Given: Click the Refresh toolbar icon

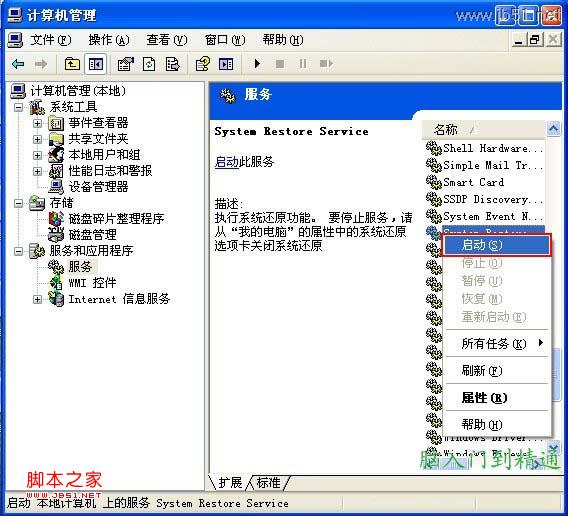Looking at the screenshot, I should coord(149,64).
